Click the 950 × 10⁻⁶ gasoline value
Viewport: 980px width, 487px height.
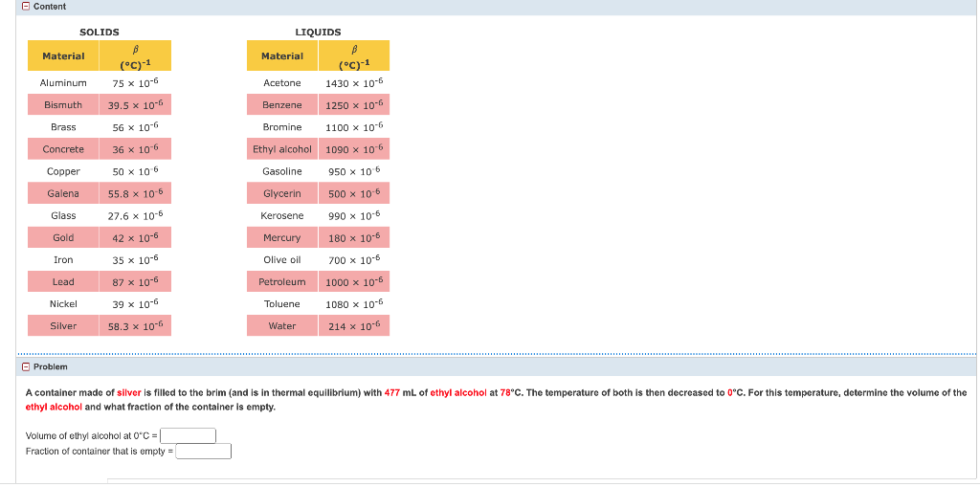pyautogui.click(x=354, y=171)
